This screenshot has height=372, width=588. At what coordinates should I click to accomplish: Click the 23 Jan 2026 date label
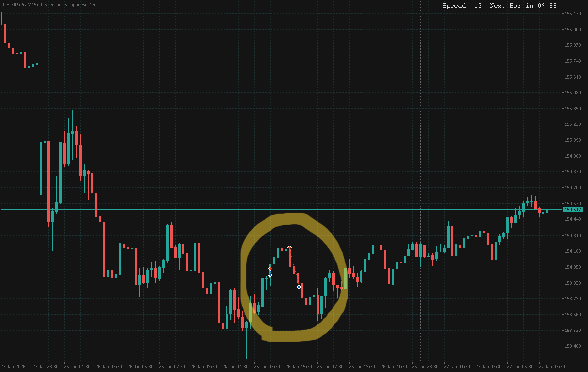[x=14, y=367]
